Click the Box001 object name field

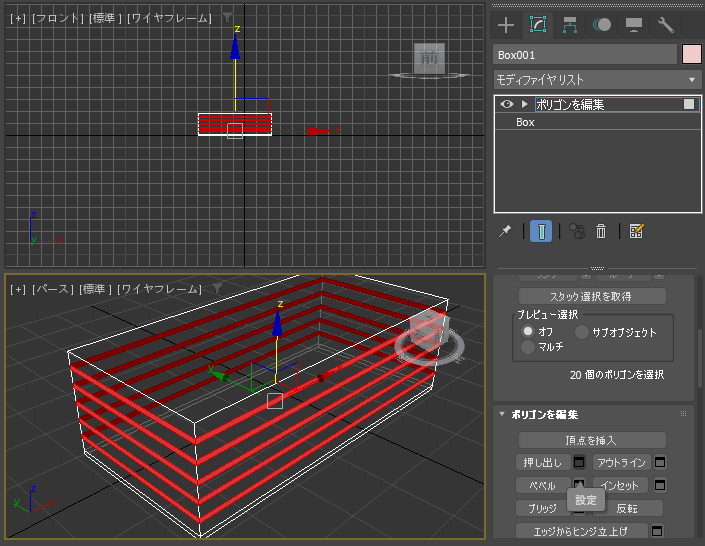click(x=585, y=55)
